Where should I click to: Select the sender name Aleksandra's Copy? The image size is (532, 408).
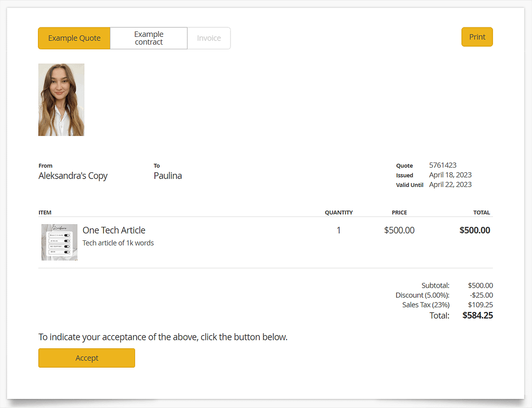point(73,176)
